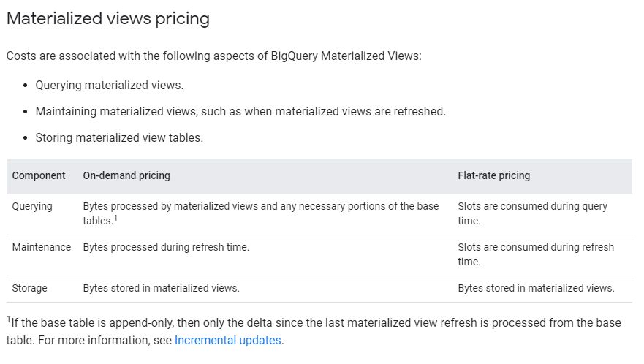
Task: Click the Component column header
Action: 39,175
